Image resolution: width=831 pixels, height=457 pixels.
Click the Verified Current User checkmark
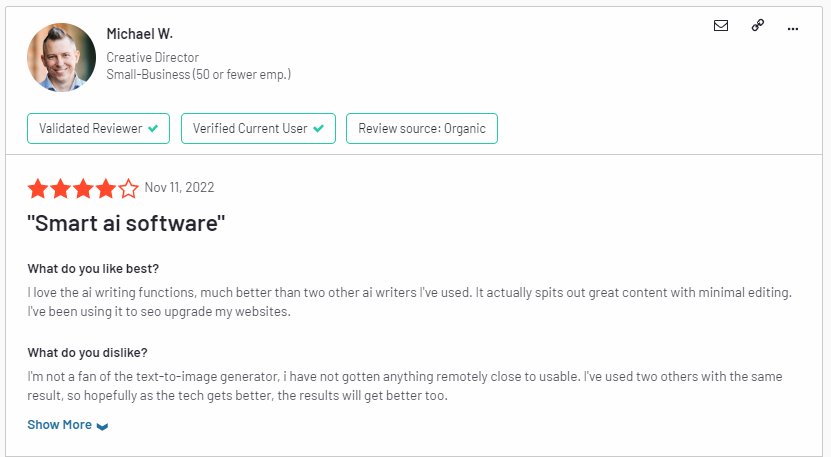pos(319,128)
